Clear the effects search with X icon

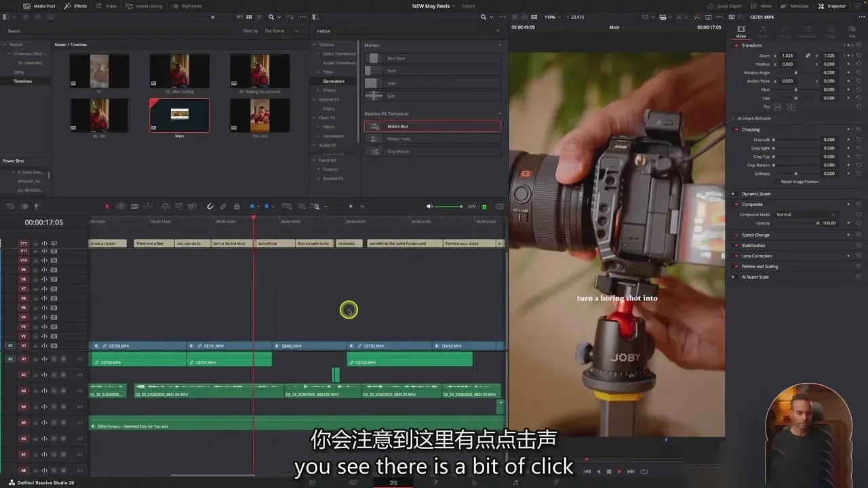coord(498,30)
